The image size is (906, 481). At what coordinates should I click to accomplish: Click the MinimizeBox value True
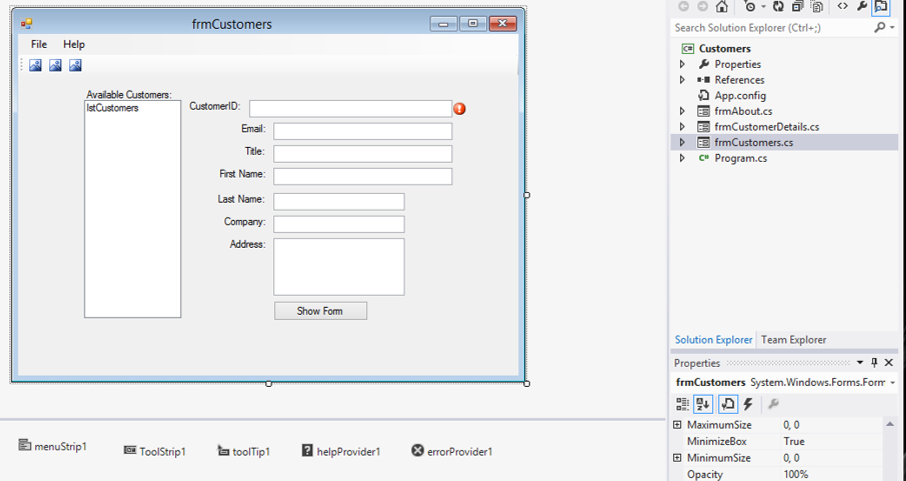[794, 442]
